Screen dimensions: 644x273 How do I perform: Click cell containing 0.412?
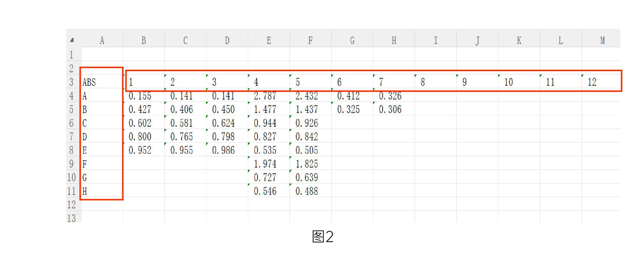tap(352, 95)
